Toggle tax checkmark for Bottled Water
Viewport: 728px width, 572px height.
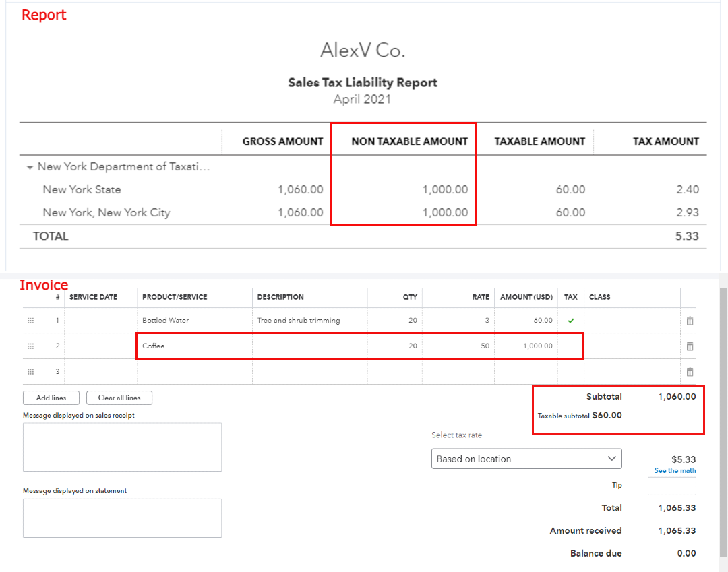pos(571,321)
